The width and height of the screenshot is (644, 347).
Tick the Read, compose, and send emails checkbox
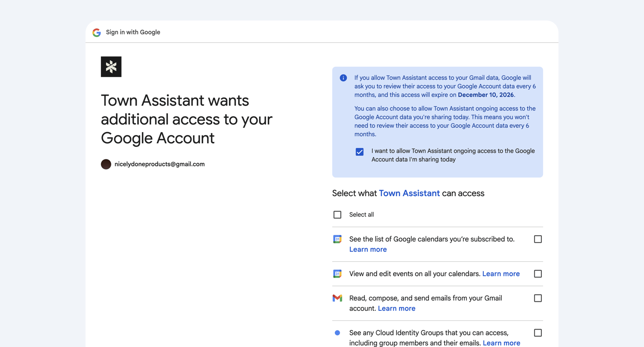pyautogui.click(x=538, y=298)
